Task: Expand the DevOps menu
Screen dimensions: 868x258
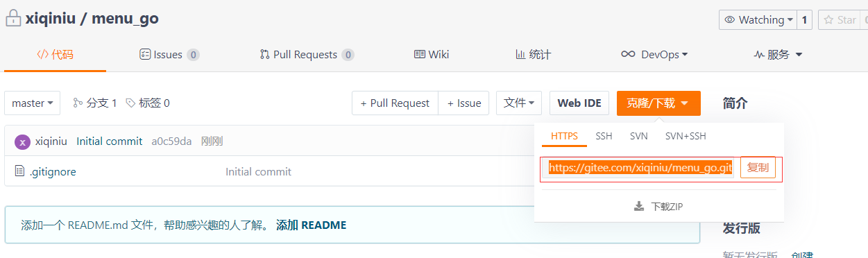Action: (x=654, y=54)
